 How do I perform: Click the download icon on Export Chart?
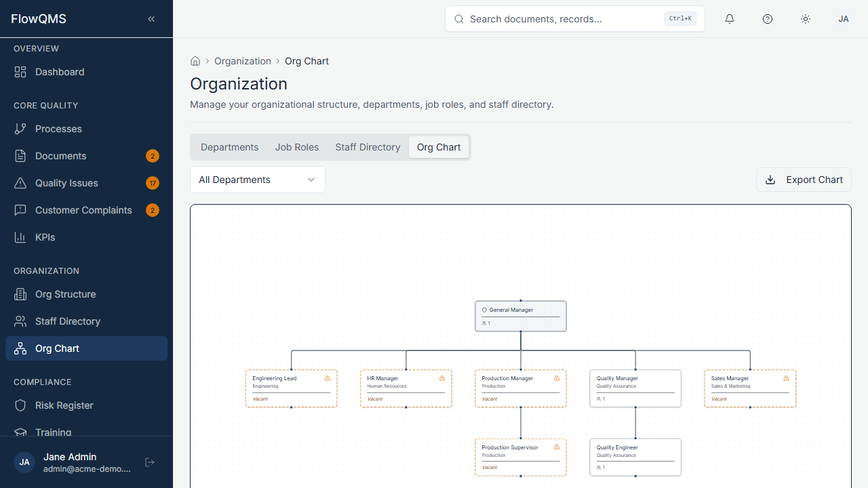tap(770, 180)
